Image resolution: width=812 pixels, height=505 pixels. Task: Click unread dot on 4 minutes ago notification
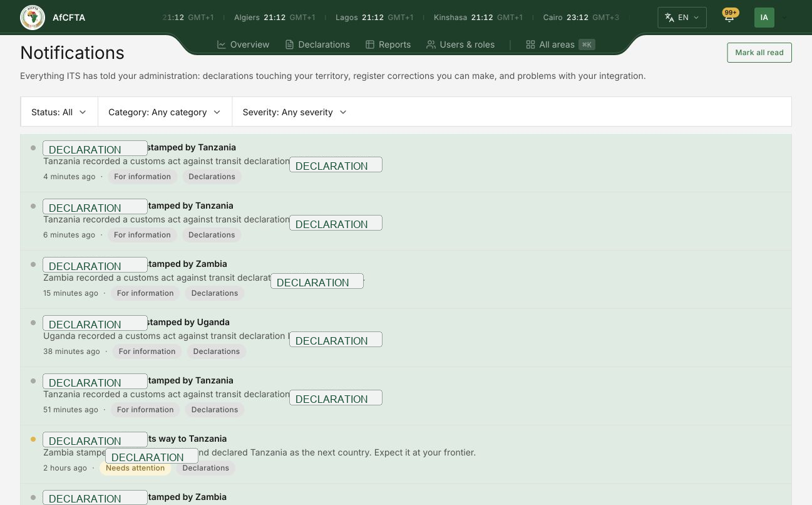[x=33, y=148]
